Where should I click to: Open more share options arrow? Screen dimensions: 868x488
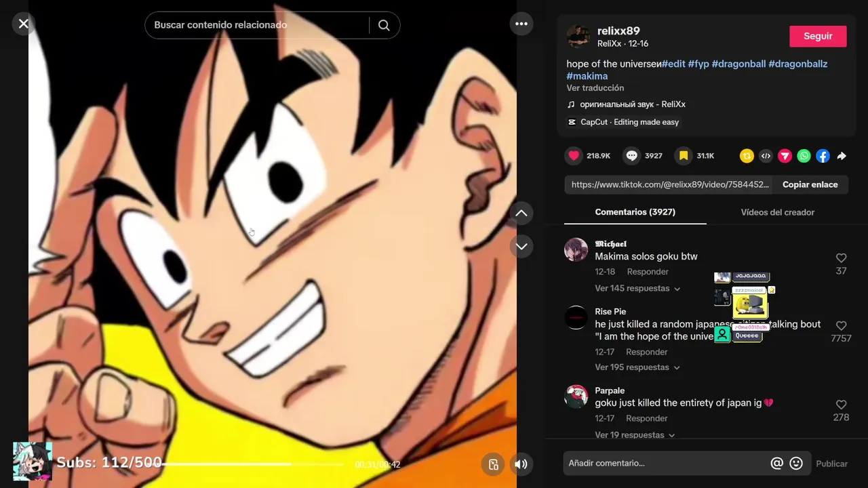pos(842,156)
